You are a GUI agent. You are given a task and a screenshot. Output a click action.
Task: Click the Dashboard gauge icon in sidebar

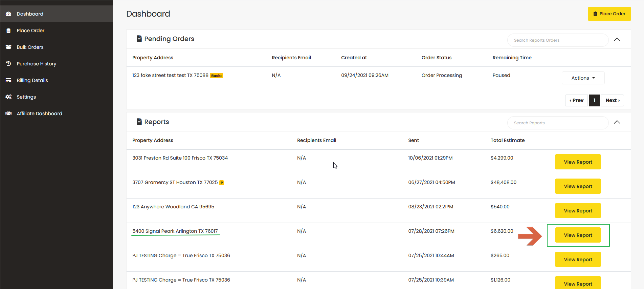point(8,14)
